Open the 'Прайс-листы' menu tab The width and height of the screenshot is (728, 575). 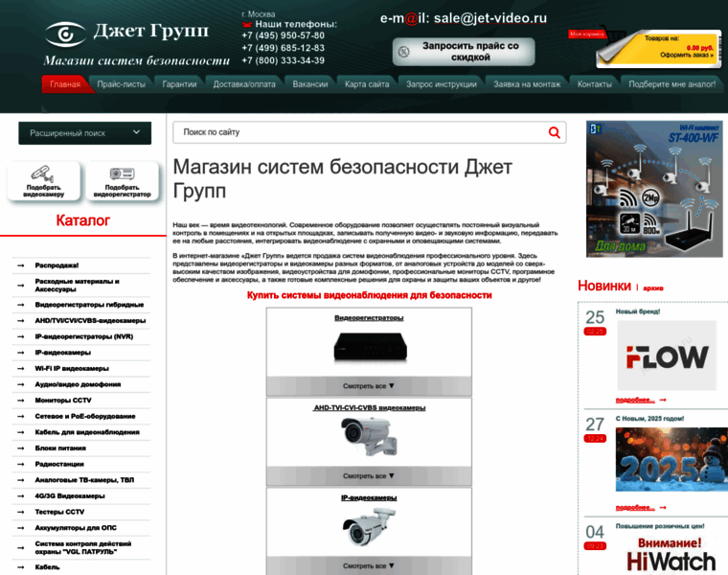tap(121, 84)
